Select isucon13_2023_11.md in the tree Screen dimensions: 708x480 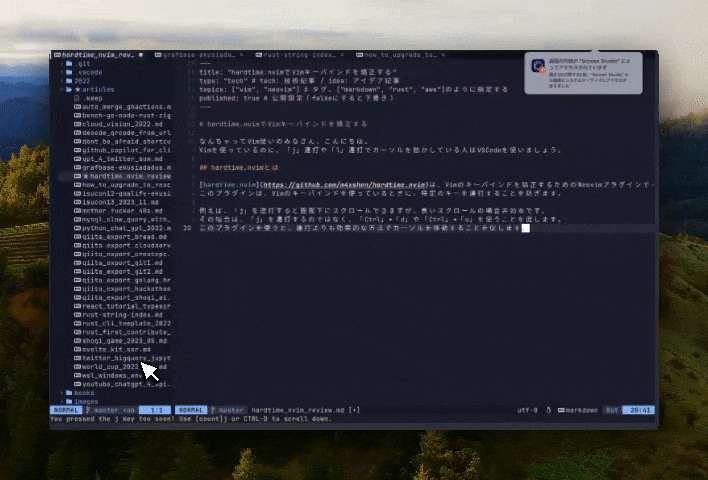point(120,202)
